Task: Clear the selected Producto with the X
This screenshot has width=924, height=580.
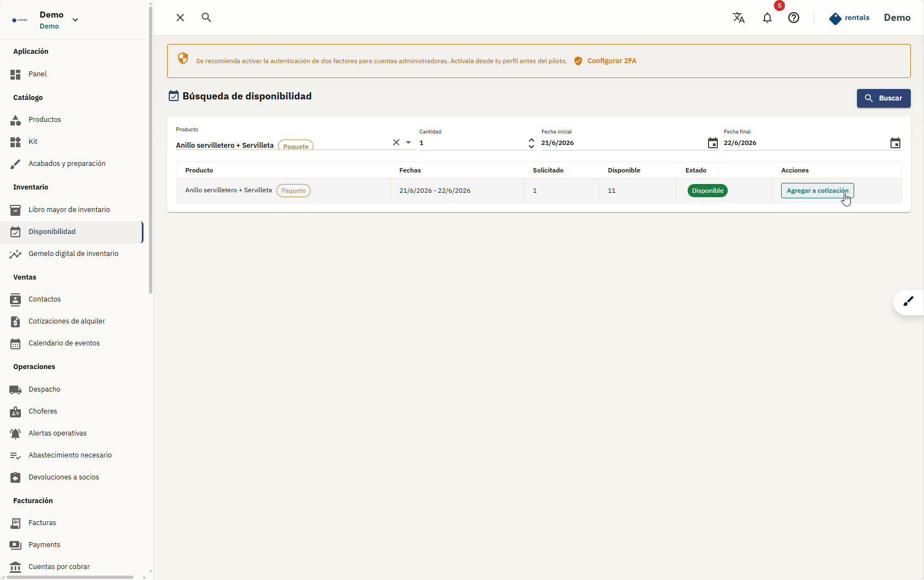Action: pos(396,142)
